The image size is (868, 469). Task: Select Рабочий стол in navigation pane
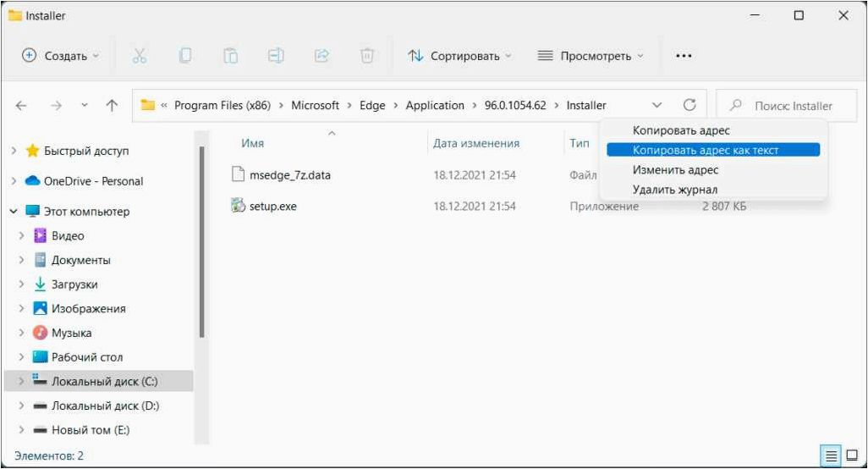click(x=87, y=357)
